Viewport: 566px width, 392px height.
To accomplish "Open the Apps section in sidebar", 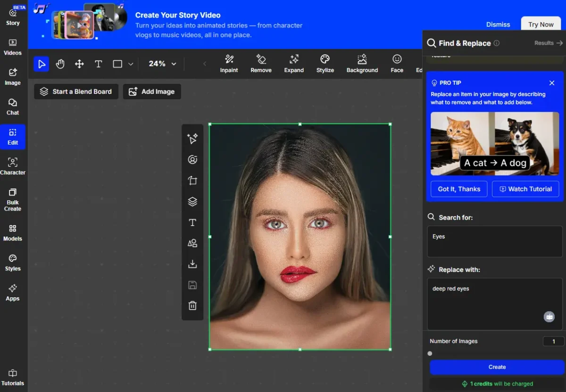I will pyautogui.click(x=13, y=293).
